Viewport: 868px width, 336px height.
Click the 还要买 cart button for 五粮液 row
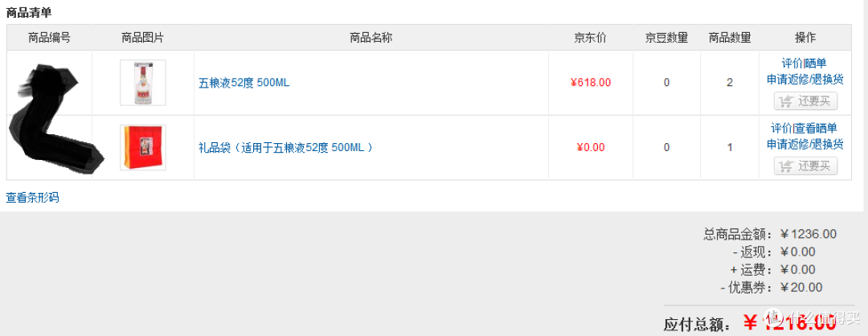[x=805, y=101]
